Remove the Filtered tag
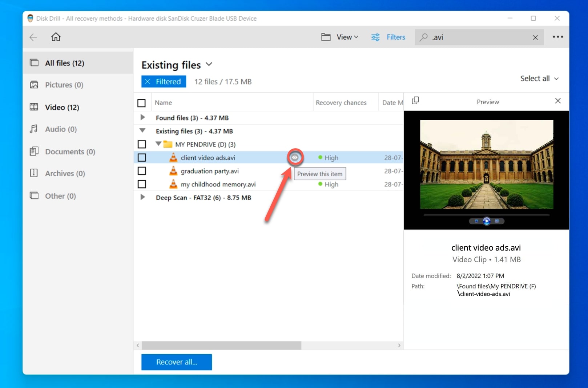588x388 pixels. click(148, 81)
